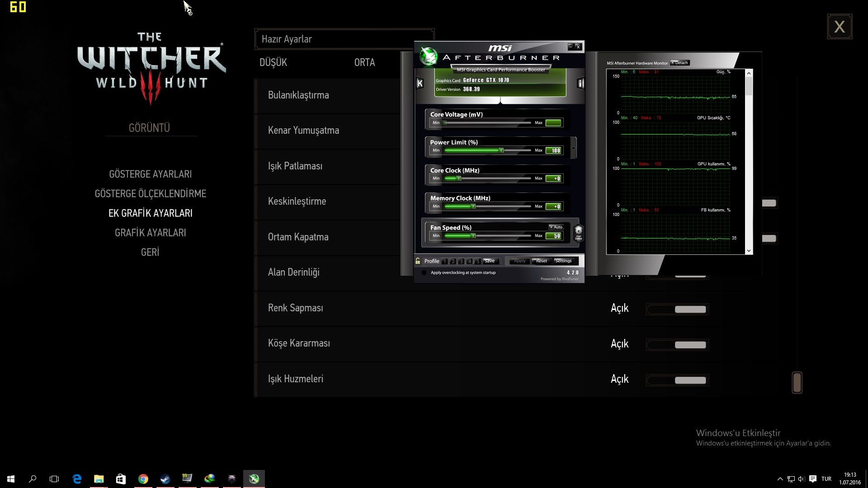Image resolution: width=868 pixels, height=488 pixels.
Task: Open Grafik Ayarları menu
Action: 150,233
